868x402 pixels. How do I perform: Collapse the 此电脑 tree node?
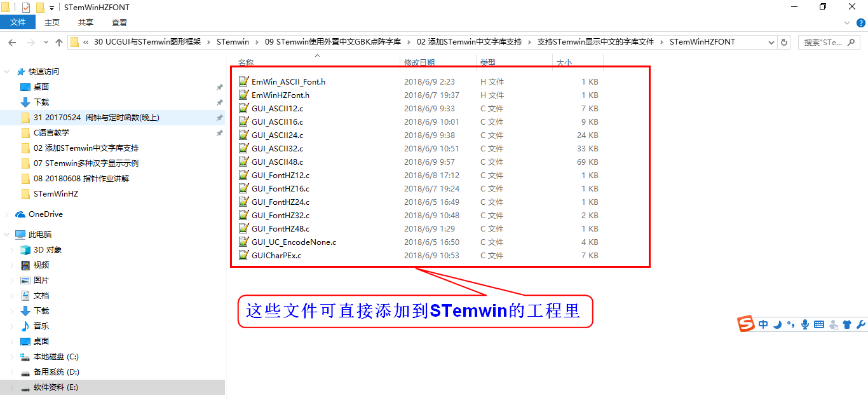[x=7, y=235]
